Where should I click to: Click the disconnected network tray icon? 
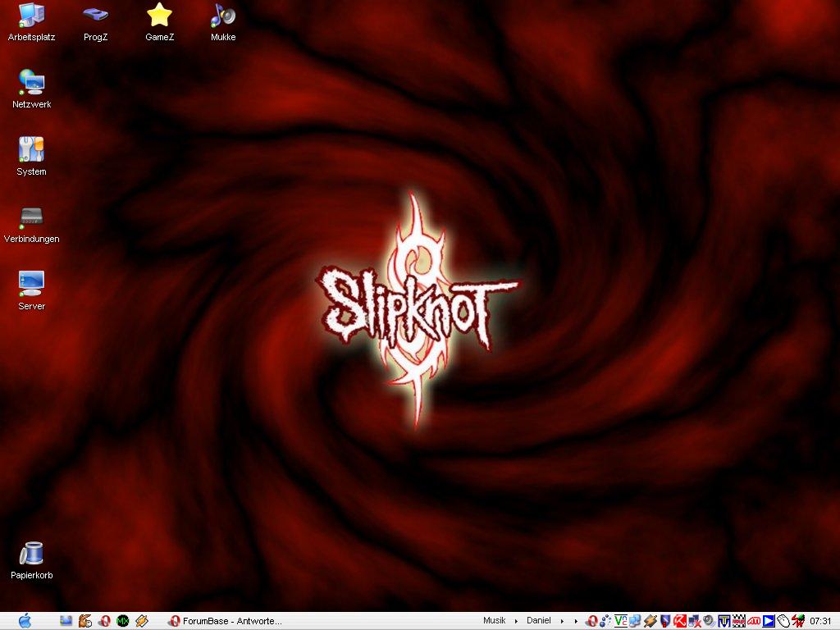pyautogui.click(x=695, y=621)
